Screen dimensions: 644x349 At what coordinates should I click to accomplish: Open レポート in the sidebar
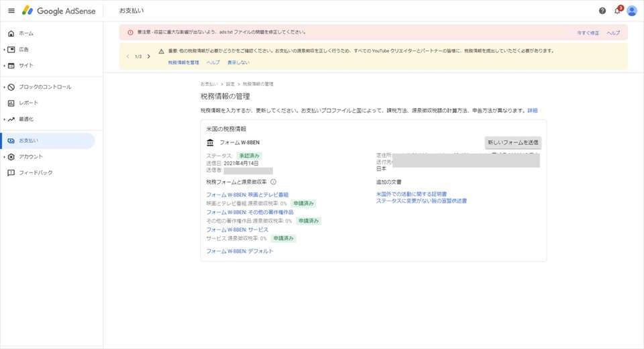click(x=28, y=103)
